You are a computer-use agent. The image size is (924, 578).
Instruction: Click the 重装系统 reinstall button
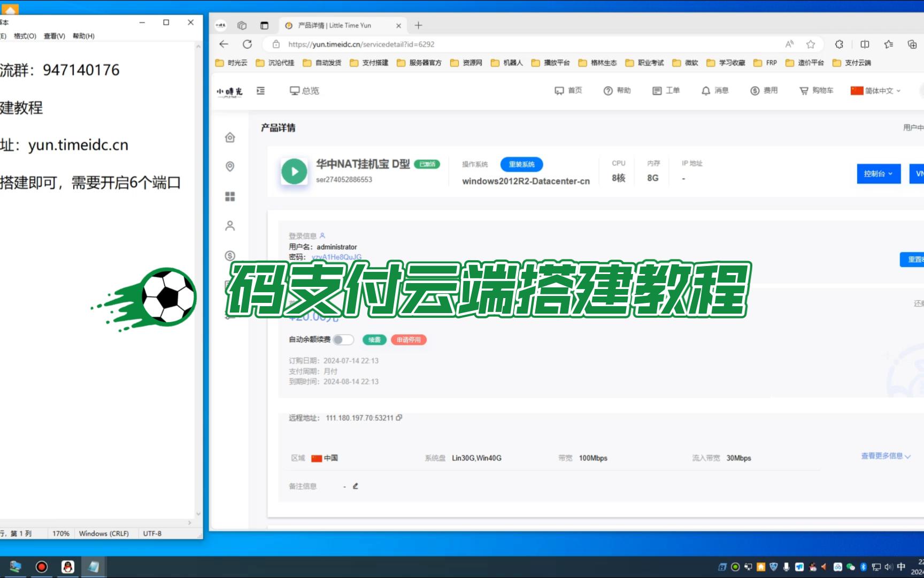[521, 164]
